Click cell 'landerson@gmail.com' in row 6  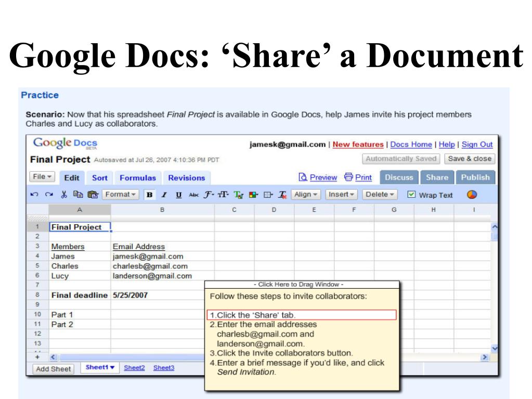[x=163, y=276]
